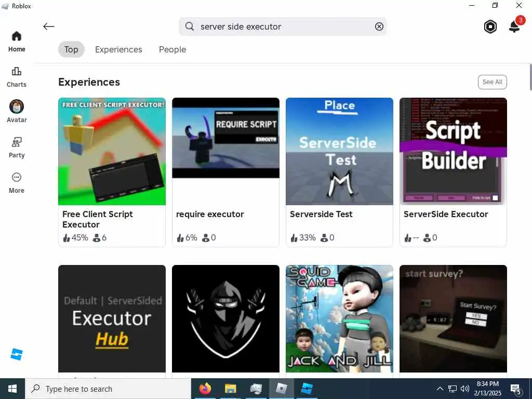Click the blue Roblox Studio icon in sidebar
The image size is (532, 399).
coord(16,354)
